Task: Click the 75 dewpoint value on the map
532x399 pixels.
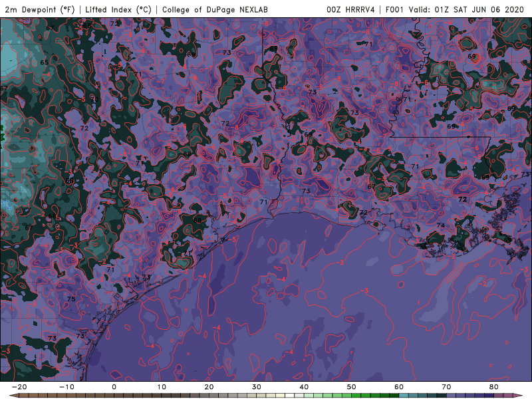Action: click(71, 299)
